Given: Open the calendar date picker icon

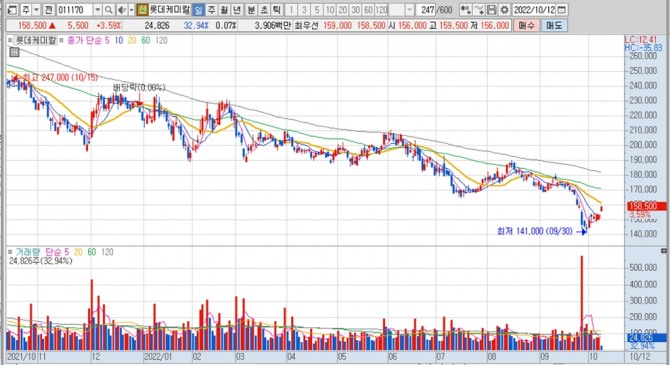Looking at the screenshot, I should pyautogui.click(x=561, y=10).
